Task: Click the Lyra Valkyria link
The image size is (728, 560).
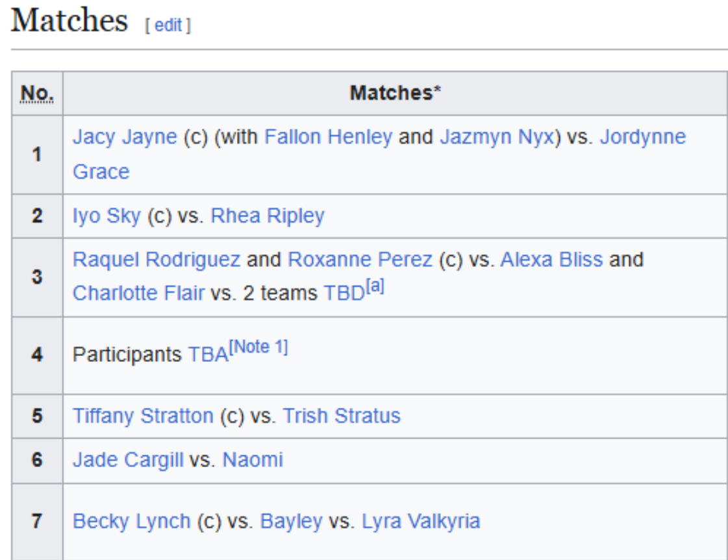Action: (x=421, y=521)
